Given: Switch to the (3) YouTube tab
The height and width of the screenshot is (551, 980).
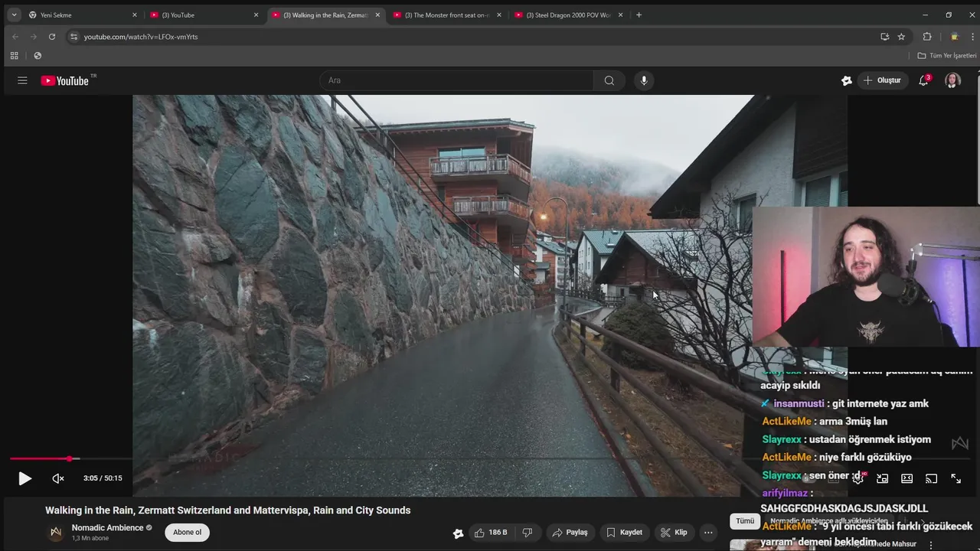Looking at the screenshot, I should point(204,15).
